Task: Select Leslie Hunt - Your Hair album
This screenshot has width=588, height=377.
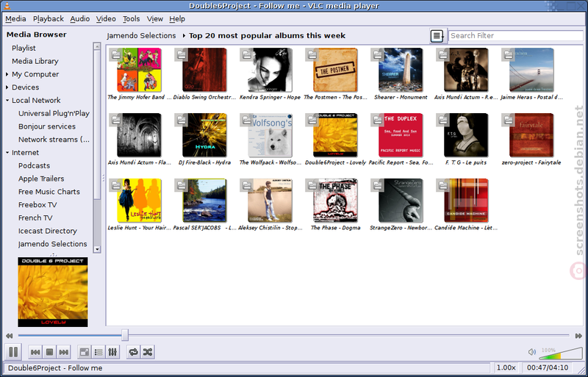Action: coord(139,205)
